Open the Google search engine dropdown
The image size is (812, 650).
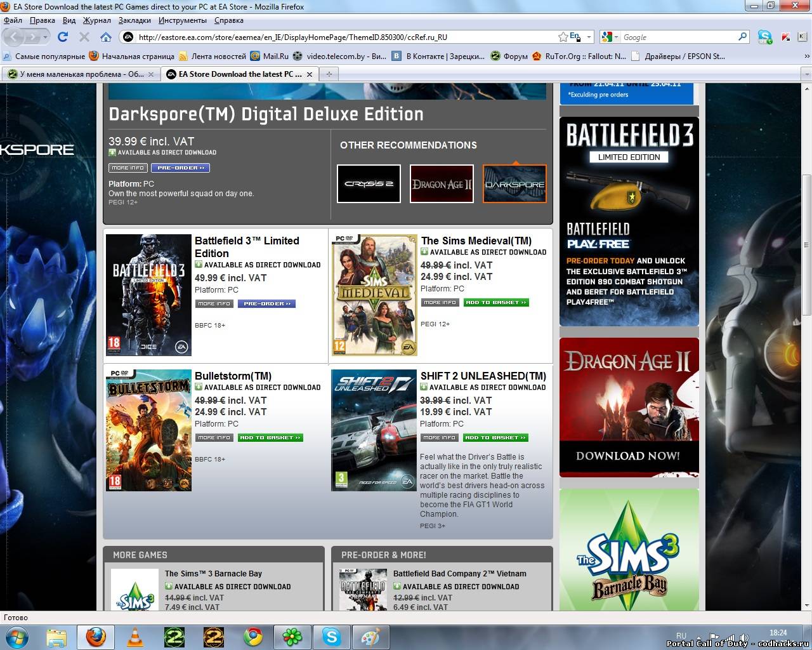[x=610, y=37]
